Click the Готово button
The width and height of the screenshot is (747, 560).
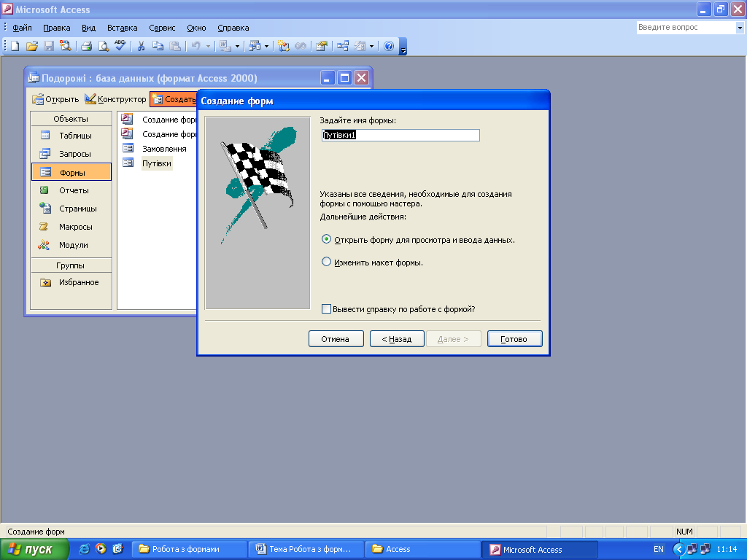click(x=514, y=338)
